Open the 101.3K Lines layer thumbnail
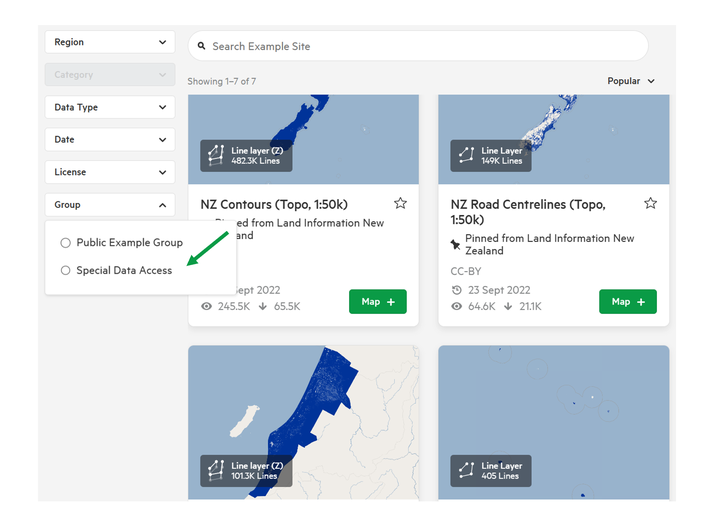The height and width of the screenshot is (532, 720). tap(304, 422)
